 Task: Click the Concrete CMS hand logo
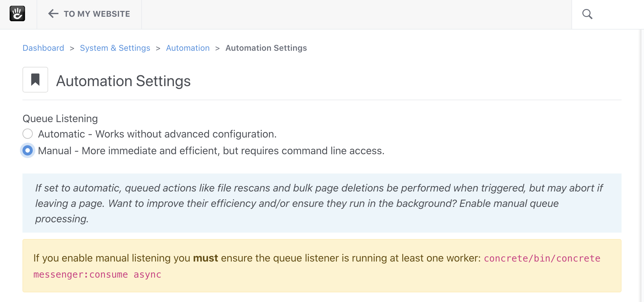pos(17,14)
